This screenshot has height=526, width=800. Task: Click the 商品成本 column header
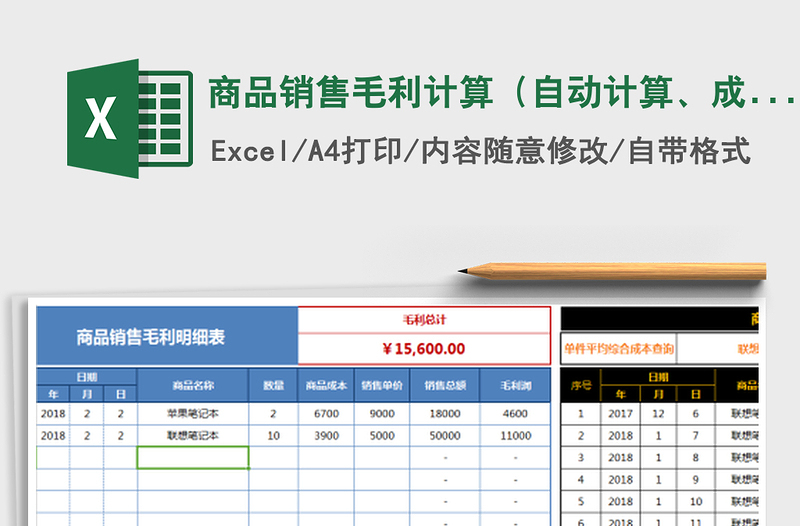326,386
